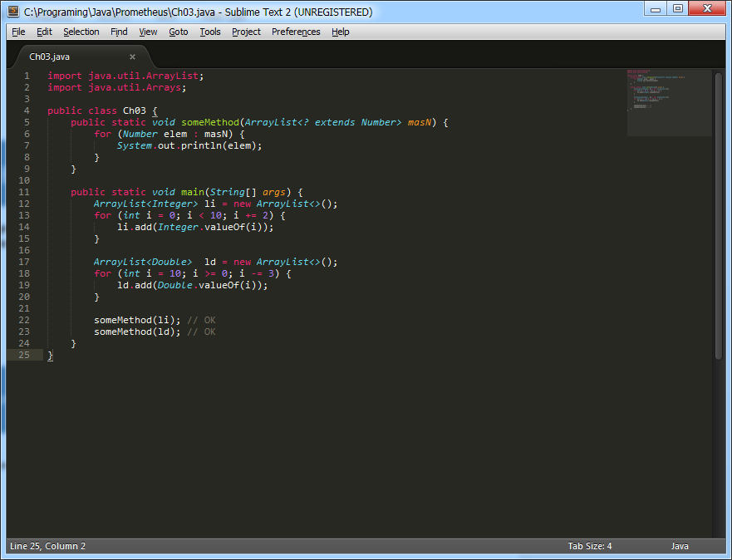732x560 pixels.
Task: Open the Java syntax selector in status bar
Action: click(x=680, y=546)
